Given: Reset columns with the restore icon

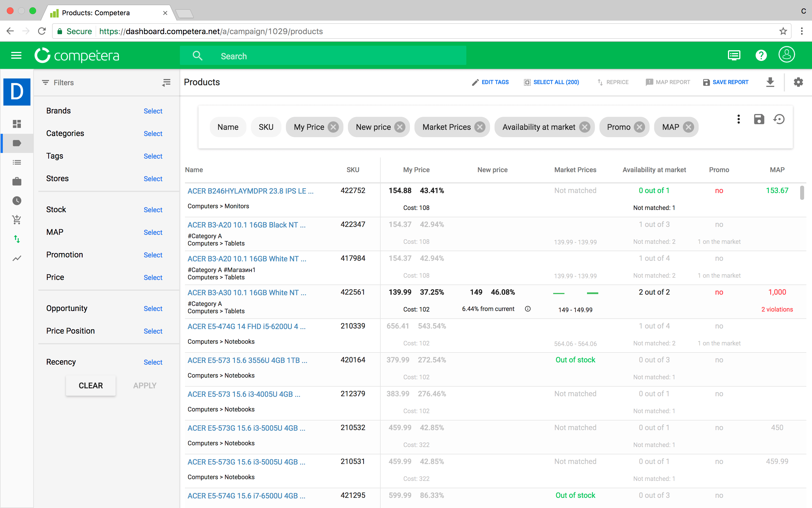Looking at the screenshot, I should click(x=779, y=119).
